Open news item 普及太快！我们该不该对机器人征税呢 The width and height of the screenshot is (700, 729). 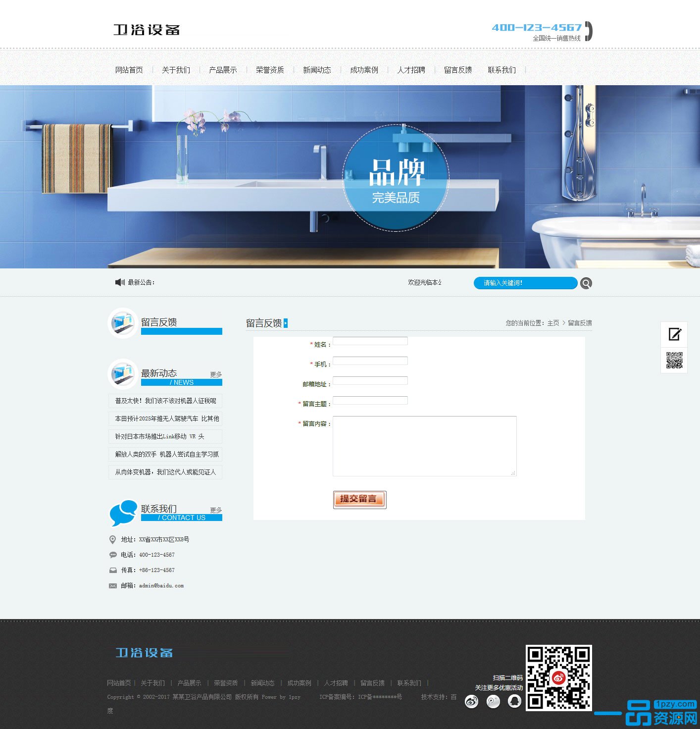click(165, 401)
